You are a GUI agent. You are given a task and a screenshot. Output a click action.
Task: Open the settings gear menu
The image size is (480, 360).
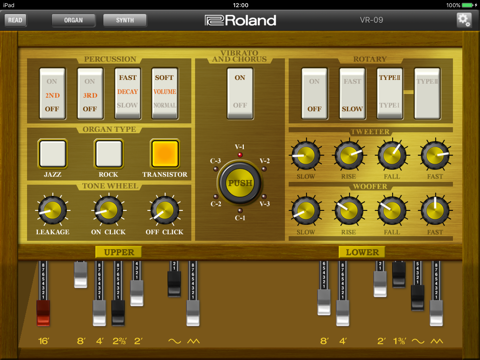point(464,20)
